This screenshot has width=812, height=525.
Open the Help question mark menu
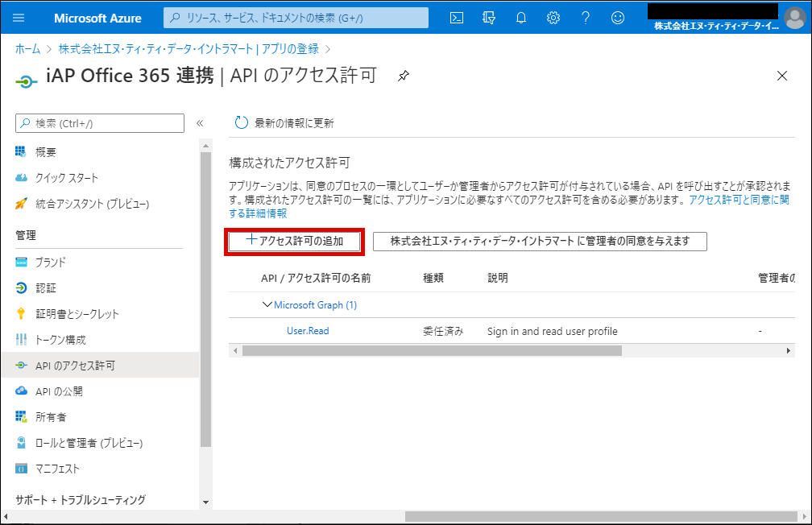(586, 18)
